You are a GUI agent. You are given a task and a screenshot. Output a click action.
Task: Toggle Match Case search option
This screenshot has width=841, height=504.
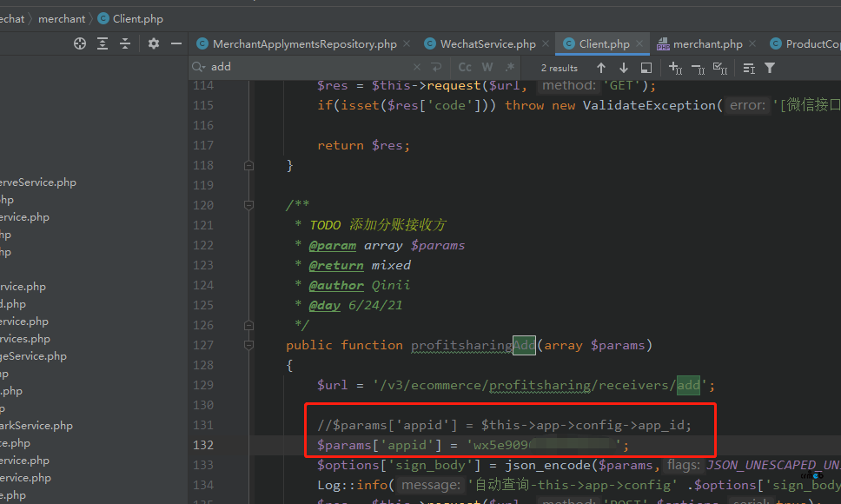(465, 67)
